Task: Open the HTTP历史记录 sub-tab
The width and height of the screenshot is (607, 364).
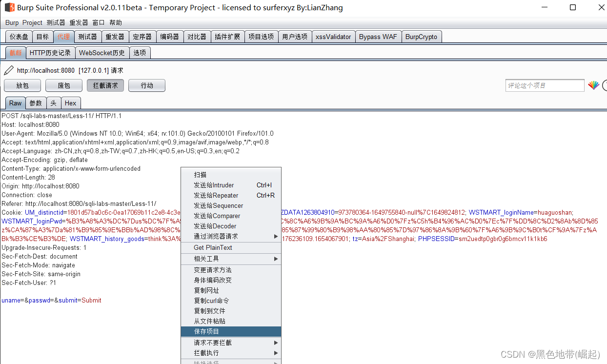Action: pos(50,53)
